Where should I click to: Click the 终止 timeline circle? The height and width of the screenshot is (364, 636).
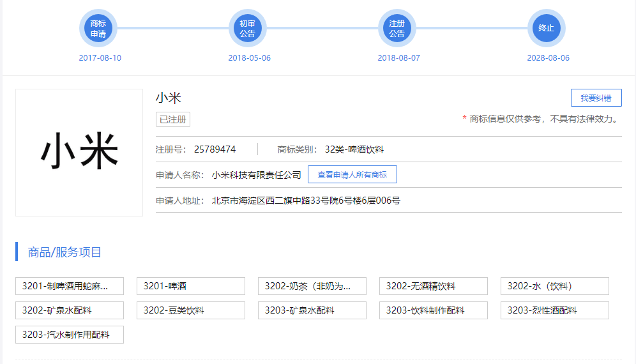pyautogui.click(x=547, y=28)
